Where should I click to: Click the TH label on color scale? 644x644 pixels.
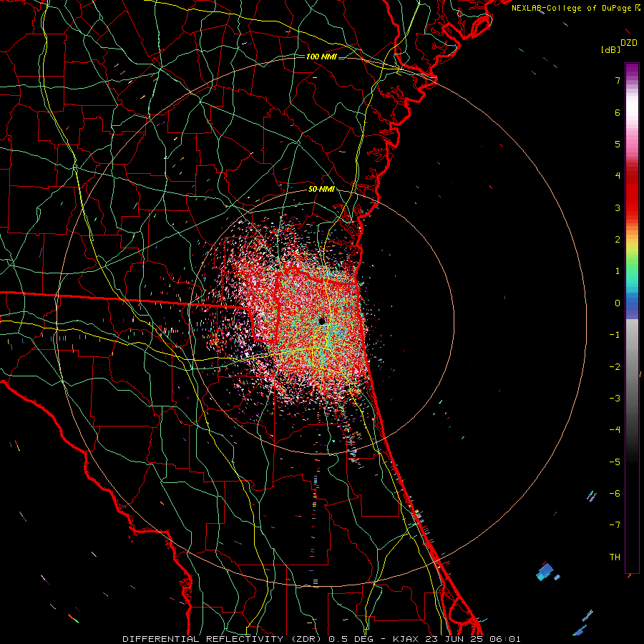(615, 557)
